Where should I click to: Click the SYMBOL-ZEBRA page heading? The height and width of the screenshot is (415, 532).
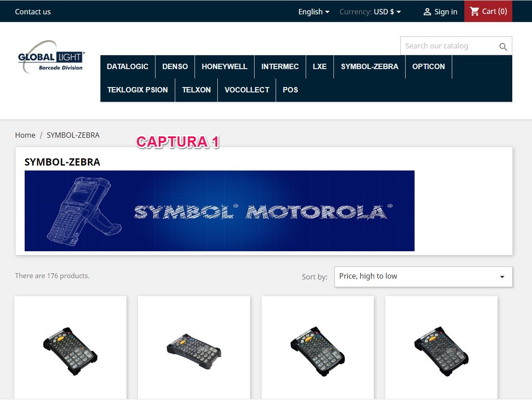tap(62, 162)
